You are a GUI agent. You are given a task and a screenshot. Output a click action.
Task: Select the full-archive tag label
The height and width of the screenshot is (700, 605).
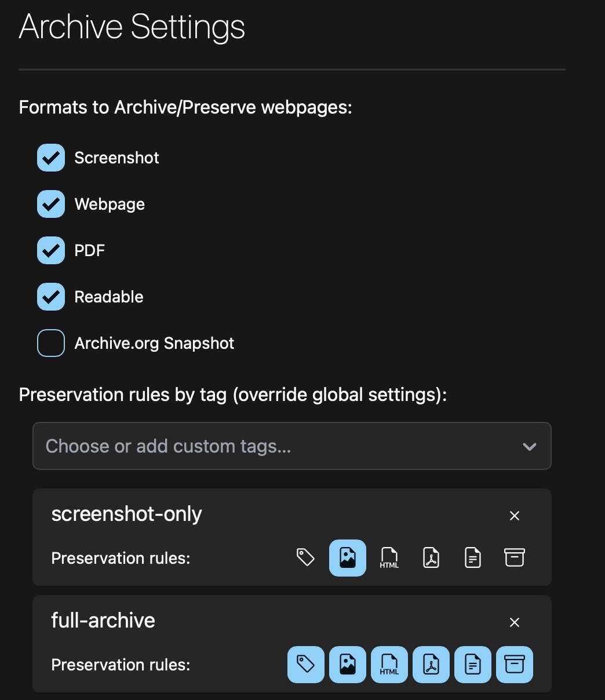(103, 621)
